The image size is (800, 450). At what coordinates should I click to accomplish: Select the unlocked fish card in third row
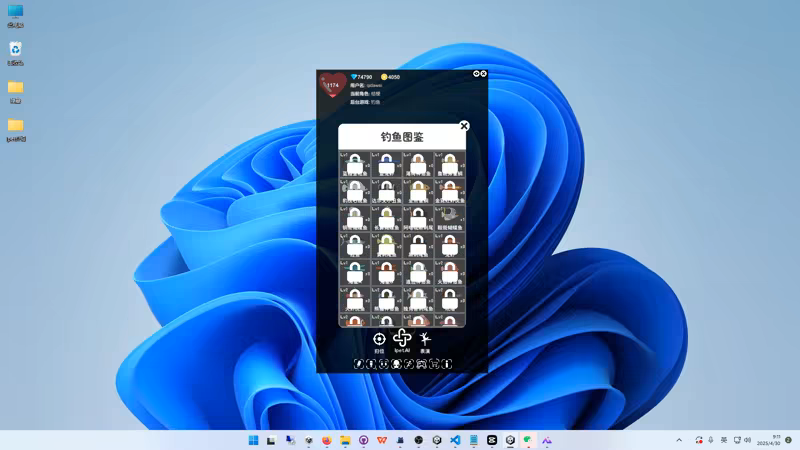pyautogui.click(x=450, y=214)
